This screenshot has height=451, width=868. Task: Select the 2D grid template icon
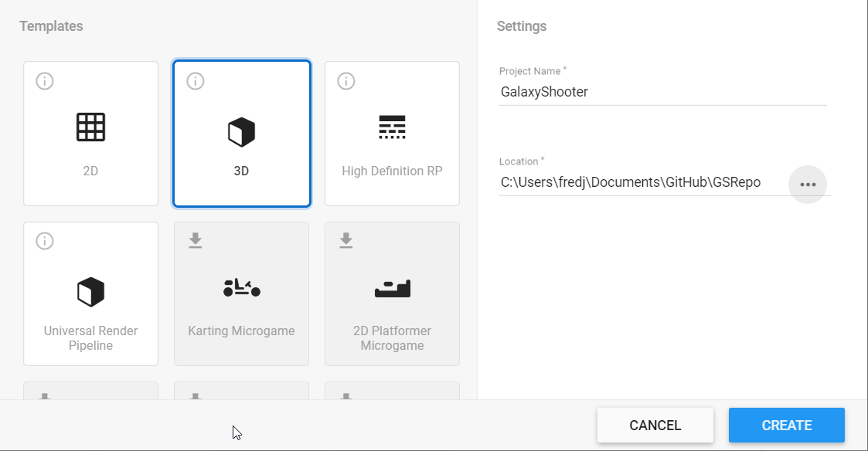point(90,127)
